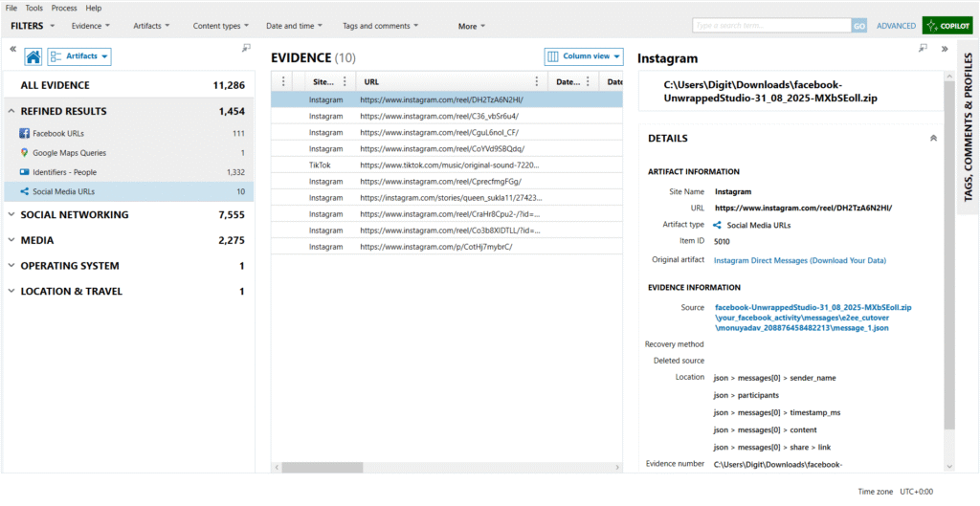Select the TikTok original-sound row
980x506 pixels.
[x=447, y=165]
